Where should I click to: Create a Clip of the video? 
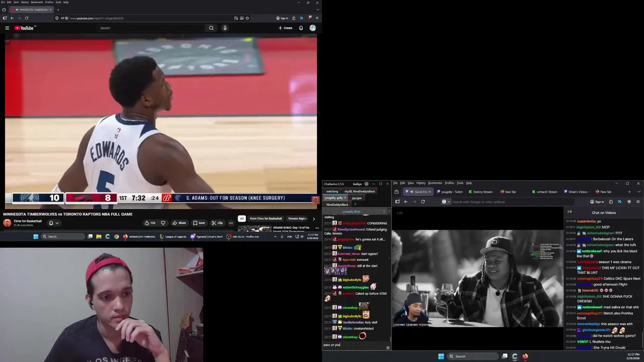point(217,223)
